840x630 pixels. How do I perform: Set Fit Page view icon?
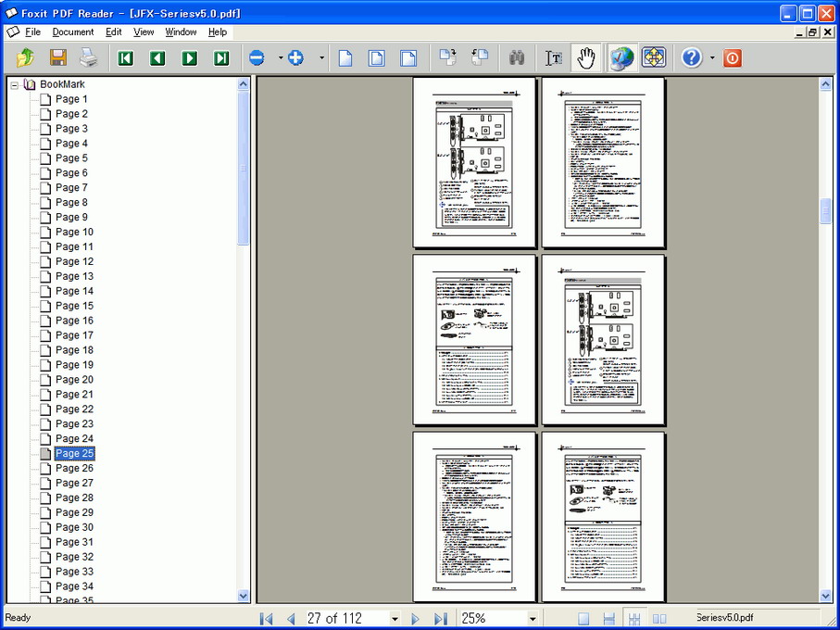pos(377,57)
